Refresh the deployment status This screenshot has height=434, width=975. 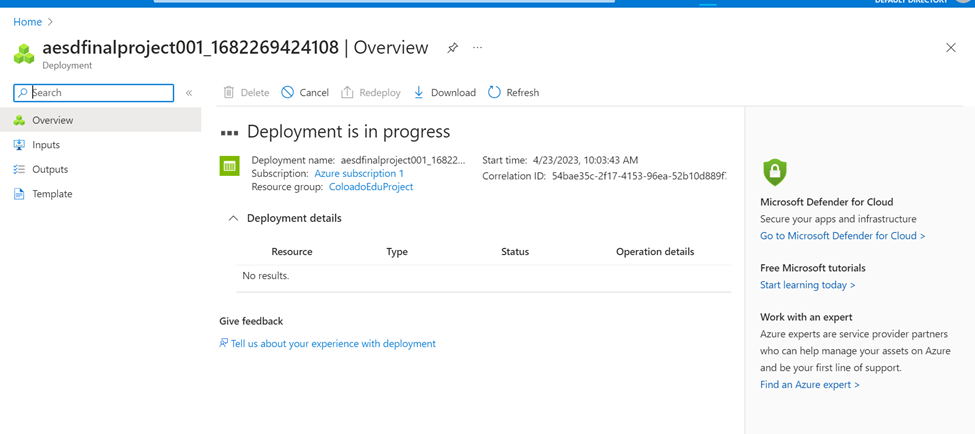(514, 93)
